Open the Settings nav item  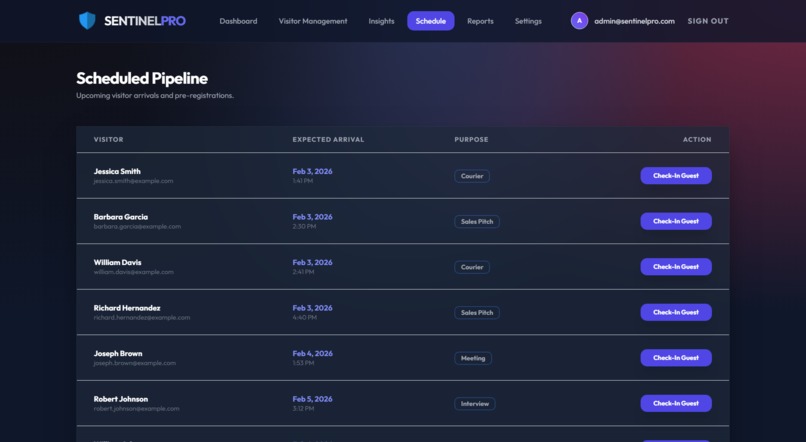[x=528, y=21]
